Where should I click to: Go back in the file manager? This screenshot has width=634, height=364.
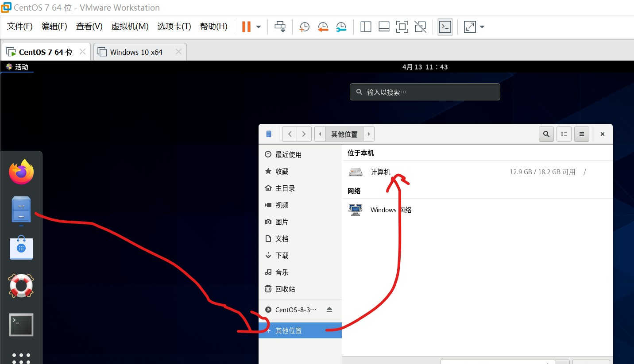pos(290,134)
